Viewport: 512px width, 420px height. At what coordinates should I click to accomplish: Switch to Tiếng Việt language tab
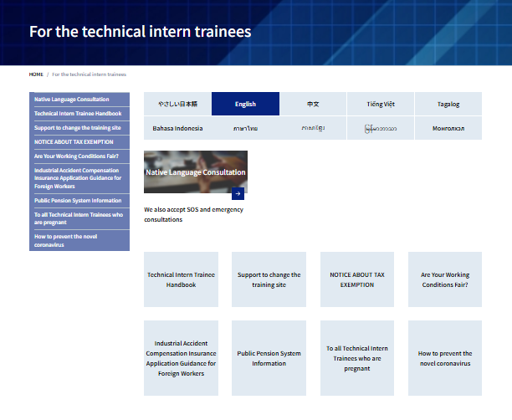(380, 105)
